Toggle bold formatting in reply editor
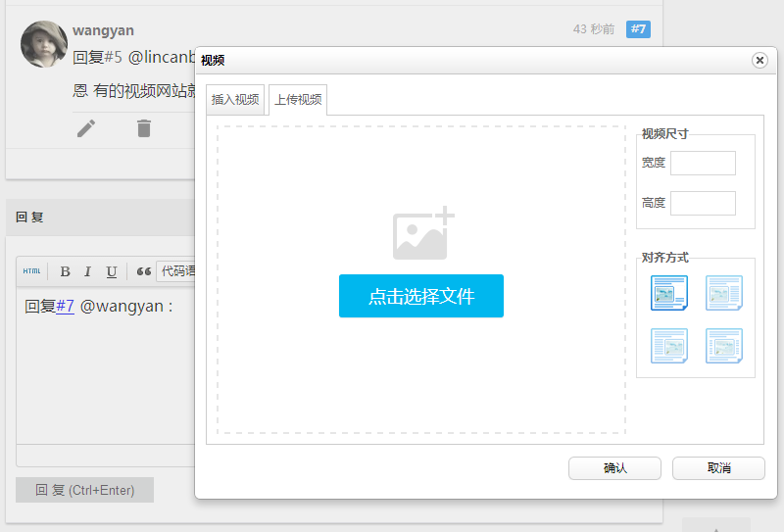The height and width of the screenshot is (532, 784). [65, 271]
